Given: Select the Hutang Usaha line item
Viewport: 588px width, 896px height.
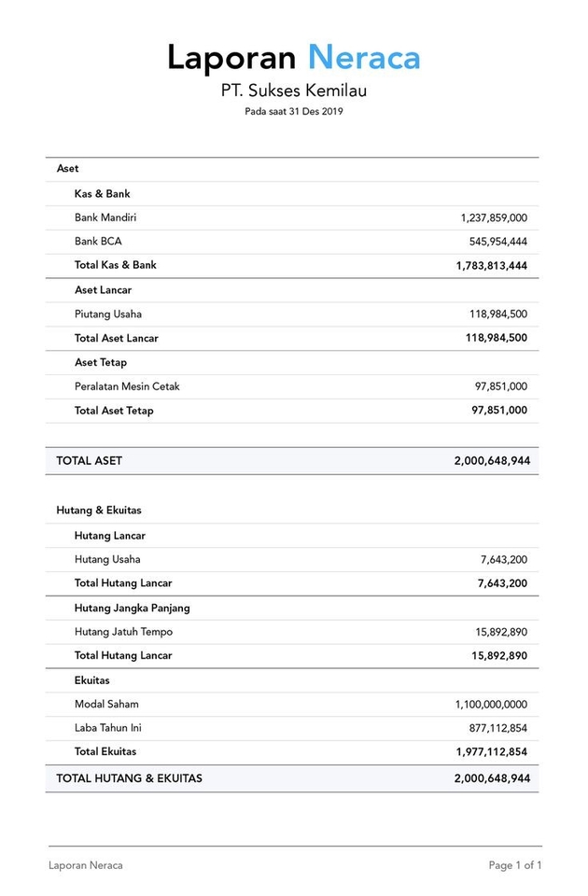Looking at the screenshot, I should (x=107, y=559).
